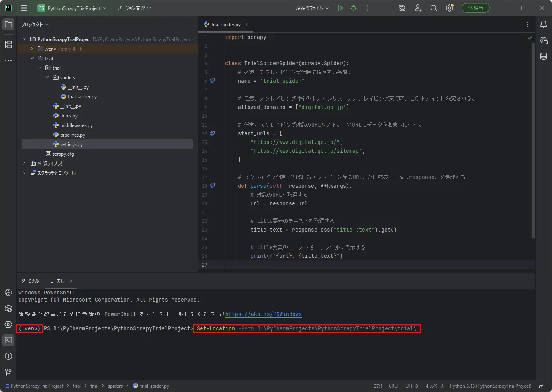This screenshot has height=392, width=552.
Task: Open the Structure tool window icon
Action: pos(8,45)
